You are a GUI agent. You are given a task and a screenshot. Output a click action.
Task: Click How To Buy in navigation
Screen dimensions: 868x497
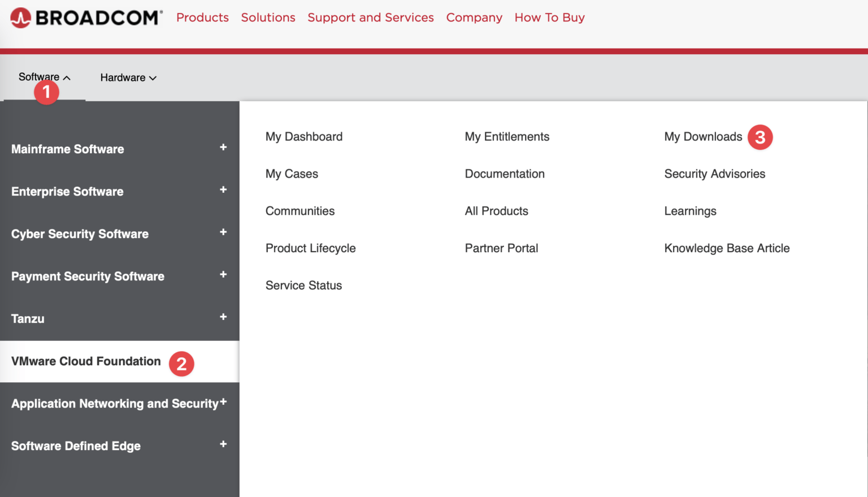(x=549, y=18)
